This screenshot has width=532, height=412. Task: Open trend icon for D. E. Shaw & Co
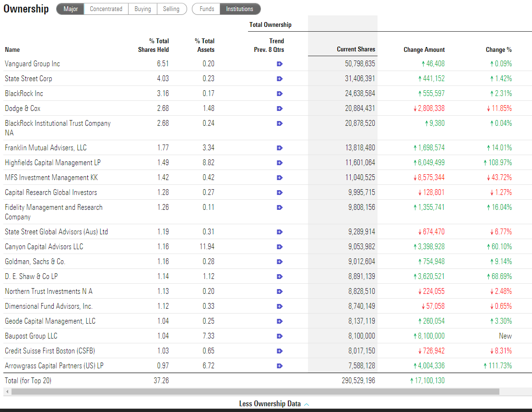click(x=280, y=277)
